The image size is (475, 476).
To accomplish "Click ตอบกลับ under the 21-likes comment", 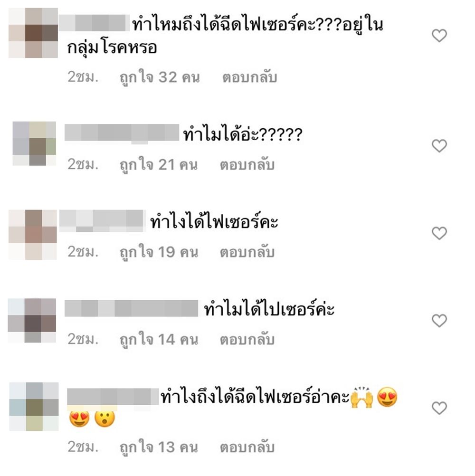I will pos(247,165).
